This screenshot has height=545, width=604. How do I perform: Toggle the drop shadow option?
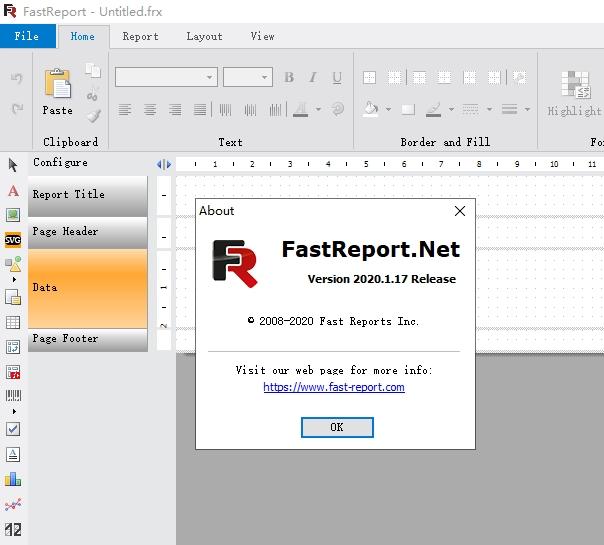pos(408,110)
